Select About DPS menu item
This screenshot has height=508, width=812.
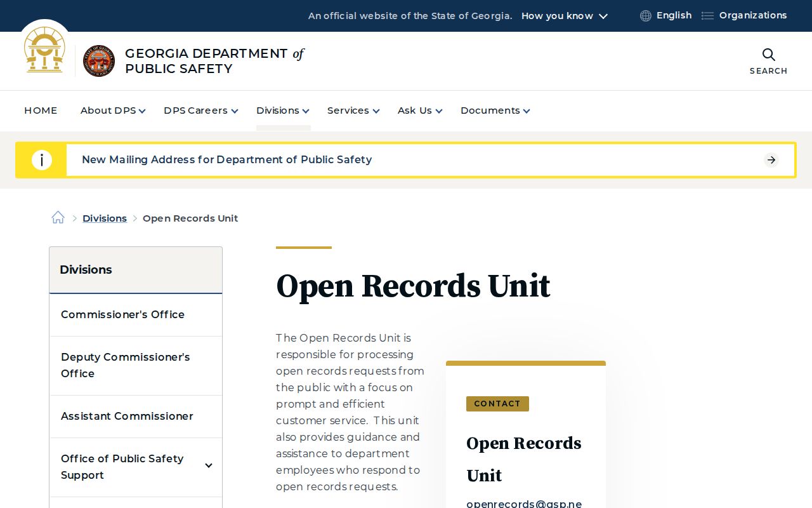tap(108, 110)
